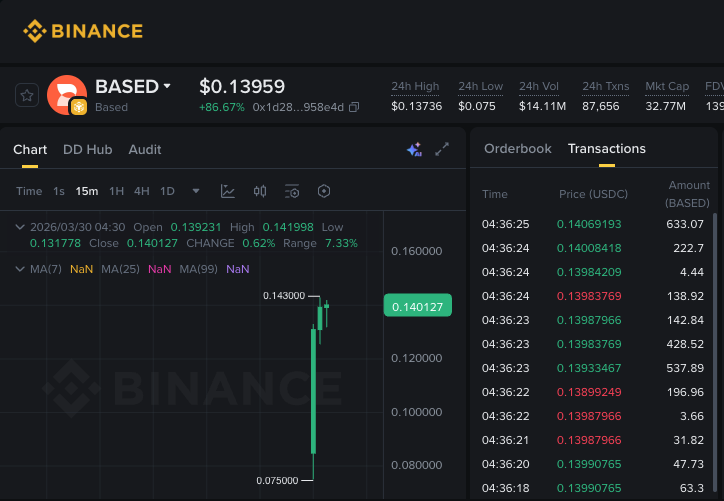Image resolution: width=724 pixels, height=501 pixels.
Task: Copy contract address 0x1d28...958e4d
Action: click(x=354, y=107)
